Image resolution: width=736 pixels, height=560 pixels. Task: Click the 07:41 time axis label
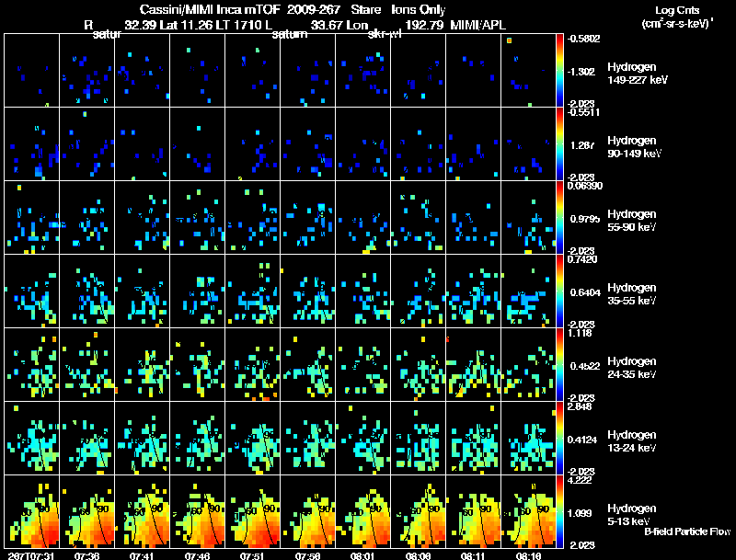coord(142,555)
